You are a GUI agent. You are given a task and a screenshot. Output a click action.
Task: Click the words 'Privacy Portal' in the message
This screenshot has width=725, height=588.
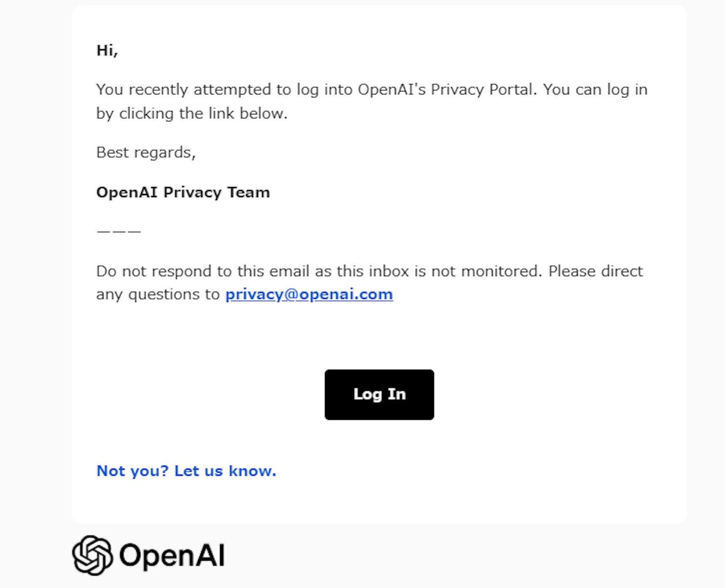[482, 90]
